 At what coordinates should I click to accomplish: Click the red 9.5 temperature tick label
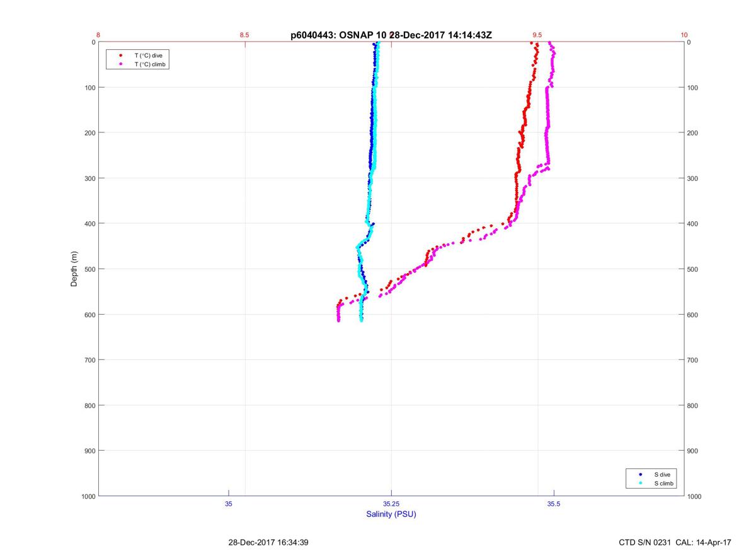coord(537,35)
